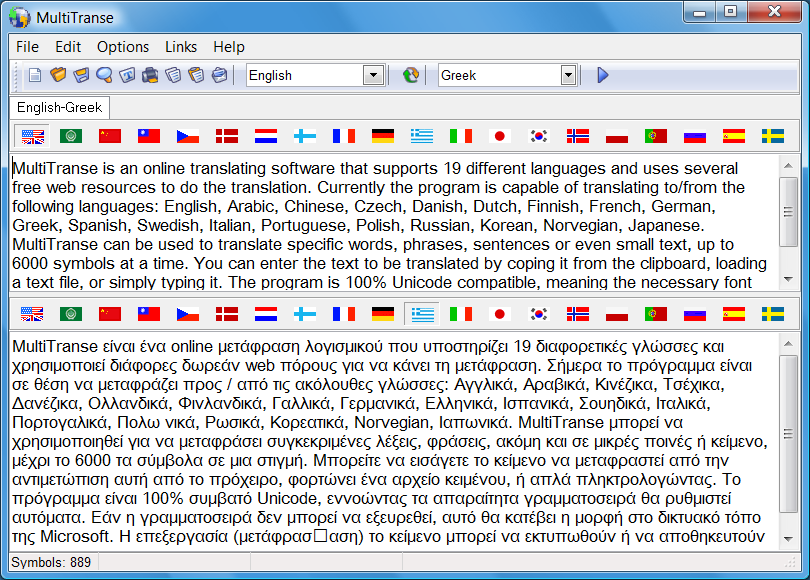Open the Links menu
Image resolution: width=810 pixels, height=580 pixels.
pyautogui.click(x=181, y=47)
